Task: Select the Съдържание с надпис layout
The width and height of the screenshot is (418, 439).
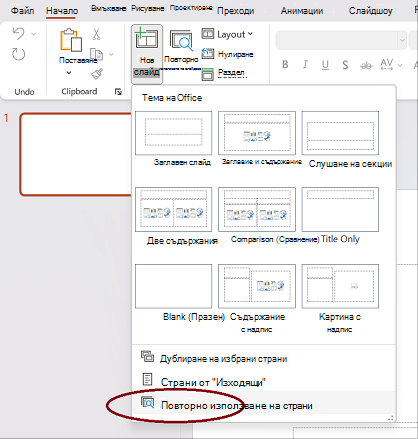Action: (x=257, y=286)
